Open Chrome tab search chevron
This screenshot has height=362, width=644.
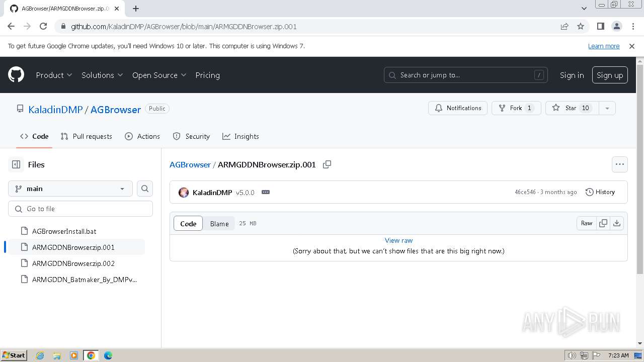coord(584,8)
